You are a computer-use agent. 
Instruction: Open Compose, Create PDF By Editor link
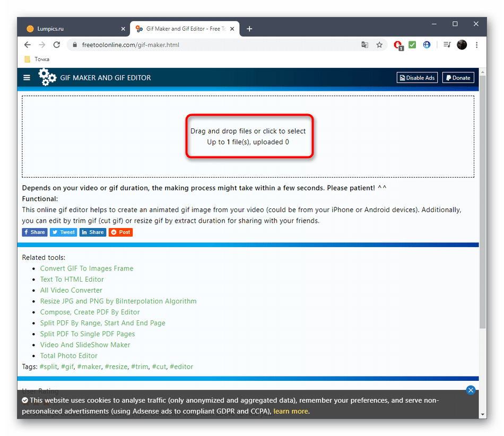(90, 312)
